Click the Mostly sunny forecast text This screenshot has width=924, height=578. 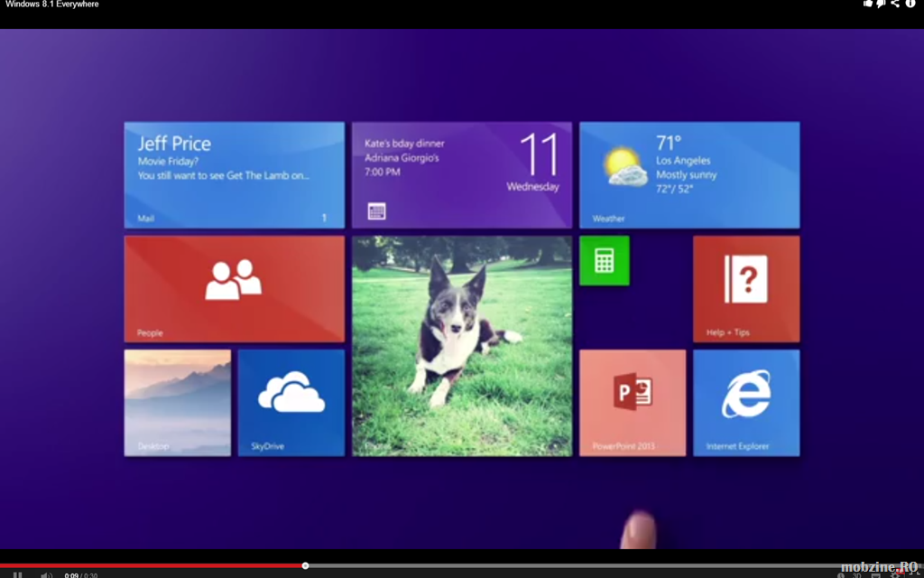(x=687, y=175)
